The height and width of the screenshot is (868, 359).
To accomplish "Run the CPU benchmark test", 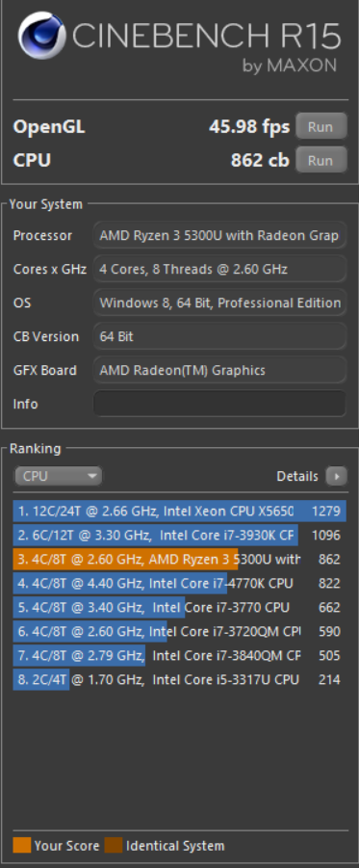I will pyautogui.click(x=321, y=161).
